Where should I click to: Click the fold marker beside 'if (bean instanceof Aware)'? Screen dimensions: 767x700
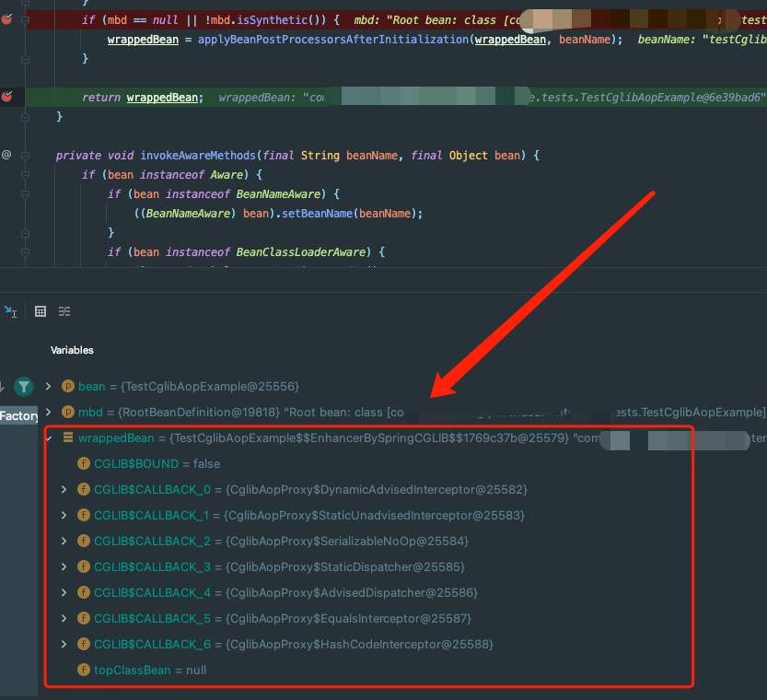point(26,175)
